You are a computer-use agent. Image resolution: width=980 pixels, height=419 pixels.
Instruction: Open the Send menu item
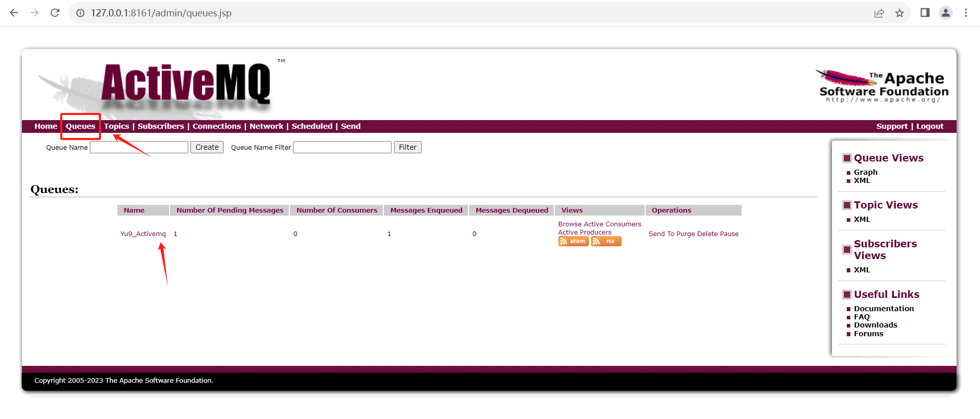[351, 126]
